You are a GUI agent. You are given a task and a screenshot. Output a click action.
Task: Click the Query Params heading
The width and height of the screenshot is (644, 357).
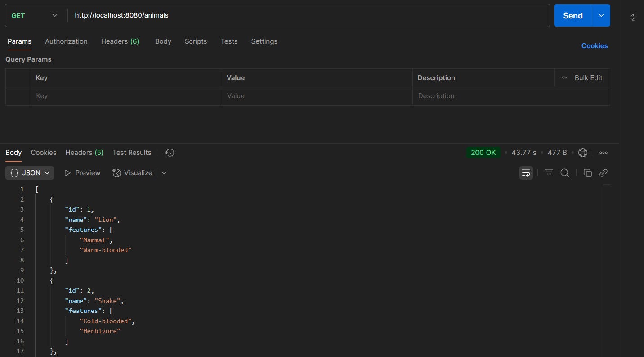28,59
